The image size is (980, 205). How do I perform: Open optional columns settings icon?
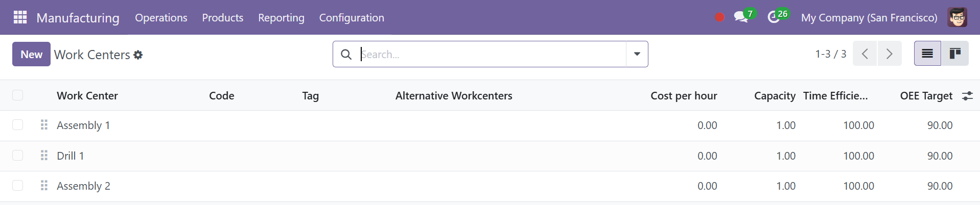[x=967, y=95]
